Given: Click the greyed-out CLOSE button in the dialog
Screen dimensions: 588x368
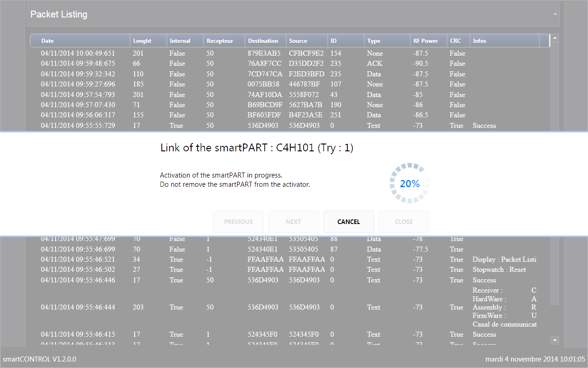Looking at the screenshot, I should (404, 222).
